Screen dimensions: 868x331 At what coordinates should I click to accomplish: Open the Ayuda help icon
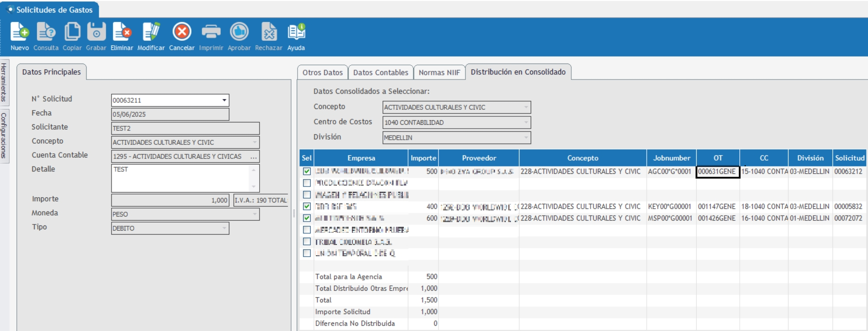(x=296, y=32)
